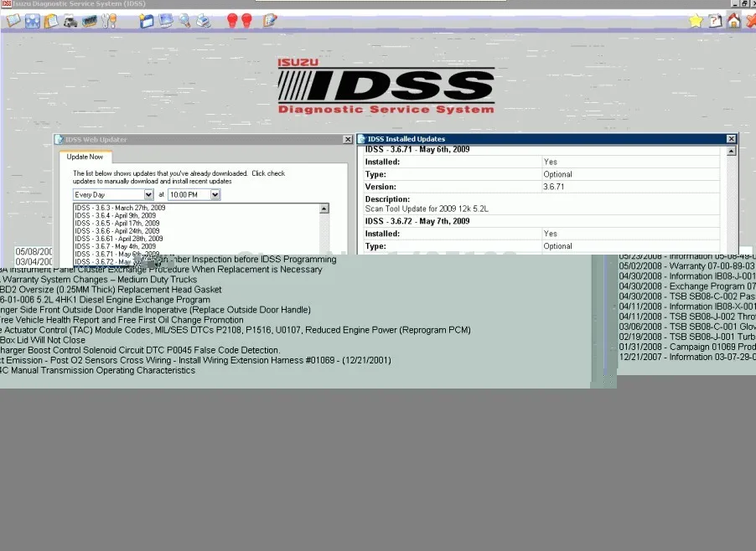
Task: Open 04/30/2008 Exchange Program entry
Action: click(687, 286)
